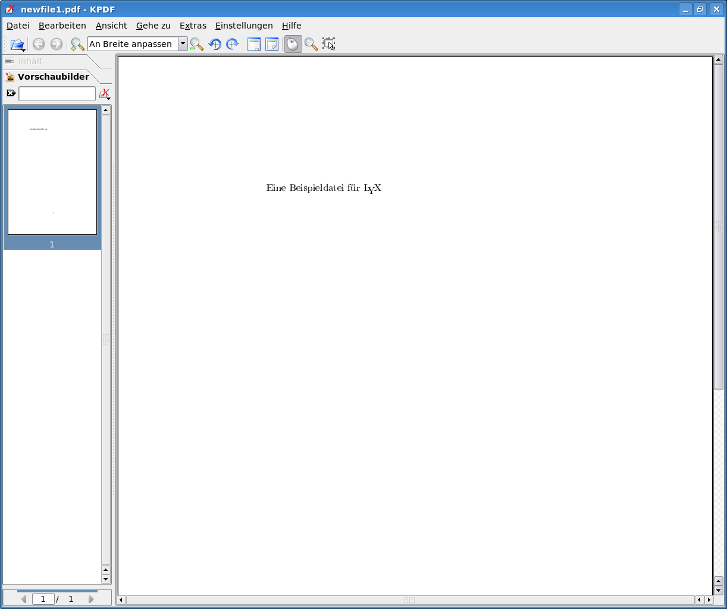Click the thumbnail panel bottom scroll-down arrow
The height and width of the screenshot is (609, 727).
coord(106,579)
